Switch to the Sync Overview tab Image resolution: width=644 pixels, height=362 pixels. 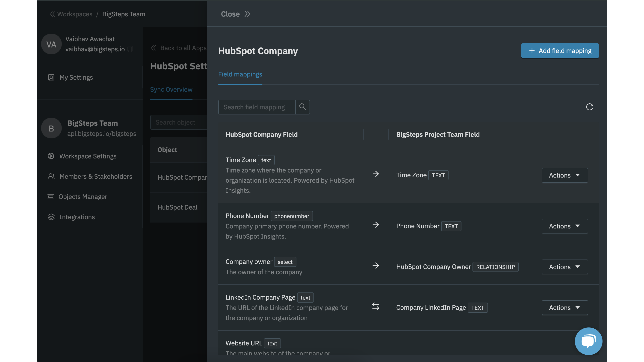(171, 89)
